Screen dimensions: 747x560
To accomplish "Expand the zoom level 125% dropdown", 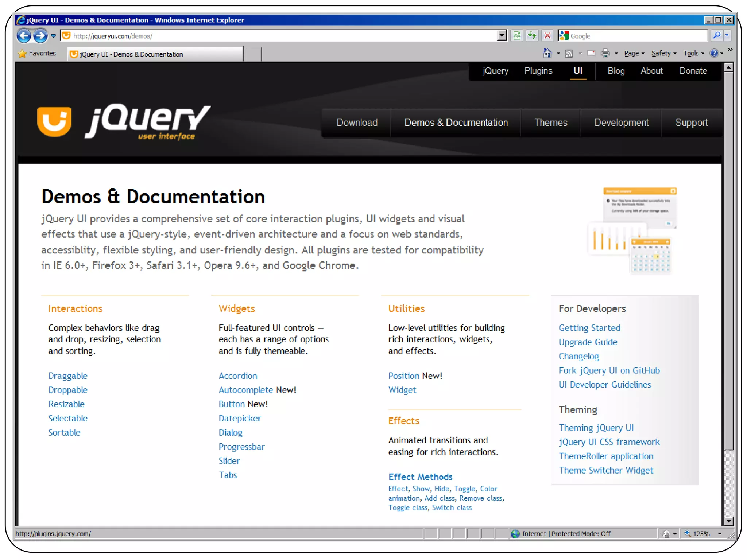I will pos(720,534).
